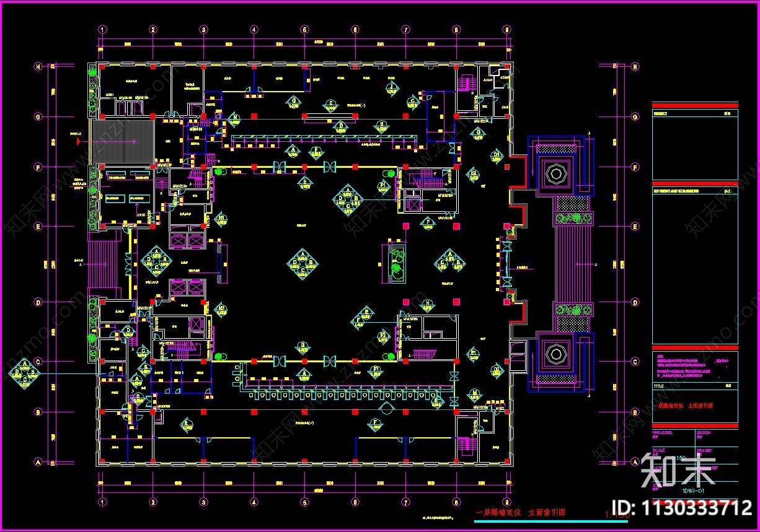Click the sheet number 1DWJ-01
This screenshot has width=760, height=532.
pos(692,491)
